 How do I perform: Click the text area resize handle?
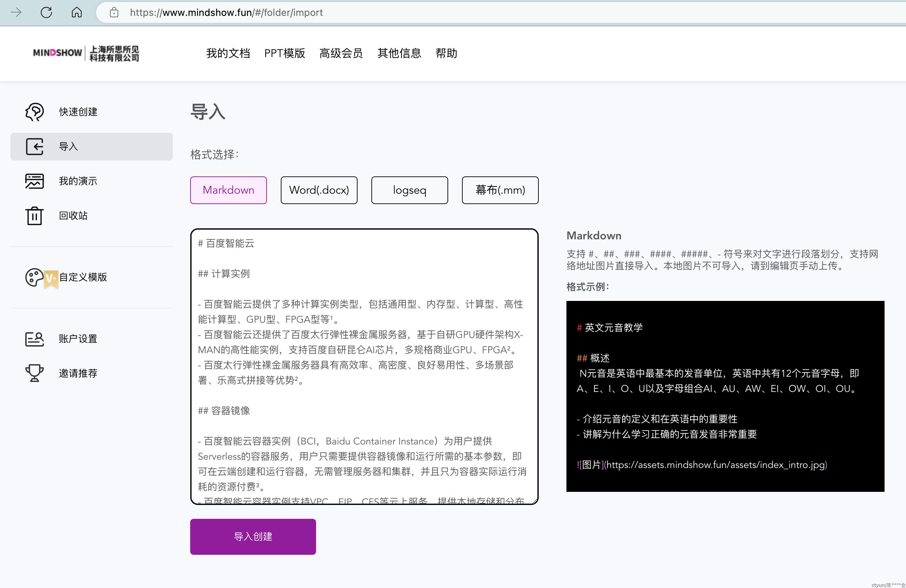point(535,501)
